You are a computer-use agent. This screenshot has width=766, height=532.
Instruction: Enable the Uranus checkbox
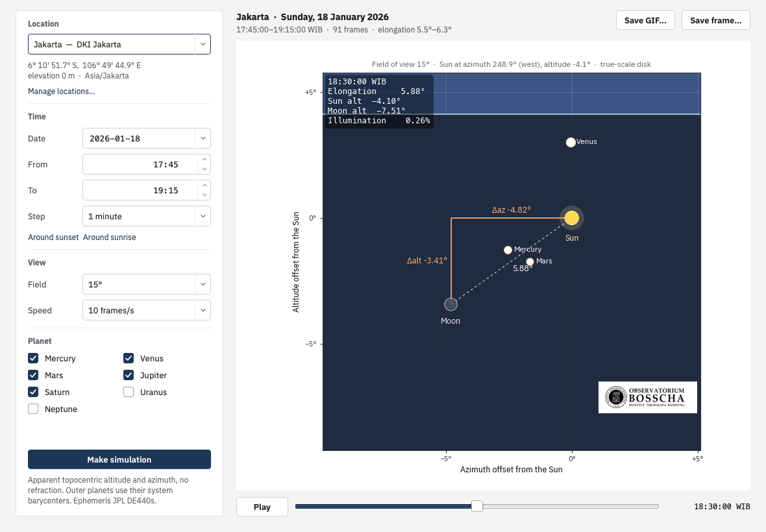pyautogui.click(x=129, y=392)
